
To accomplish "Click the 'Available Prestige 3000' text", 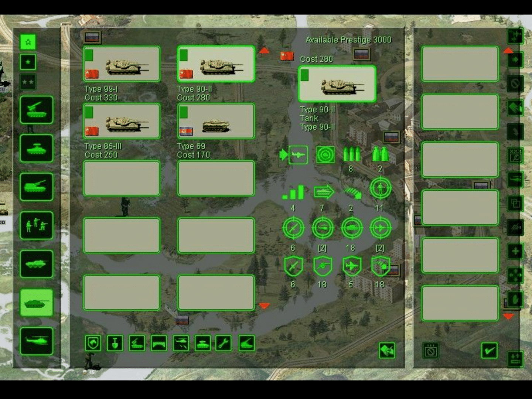I will point(348,40).
